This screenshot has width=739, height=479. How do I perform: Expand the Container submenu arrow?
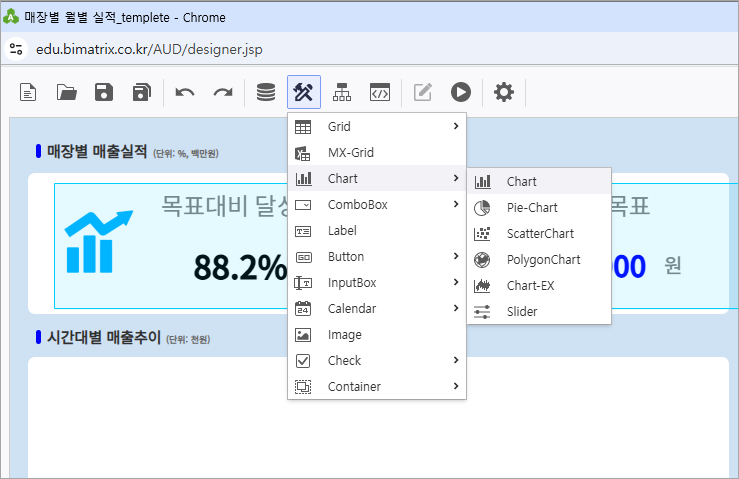456,386
